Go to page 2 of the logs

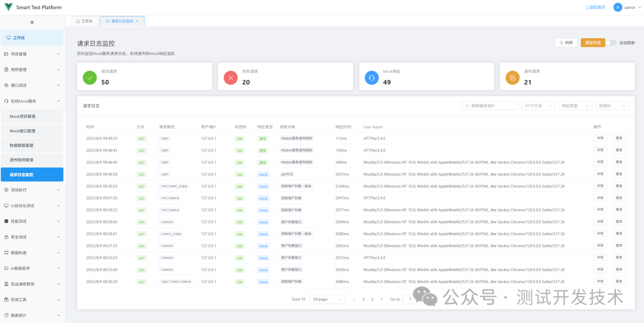[372, 299]
